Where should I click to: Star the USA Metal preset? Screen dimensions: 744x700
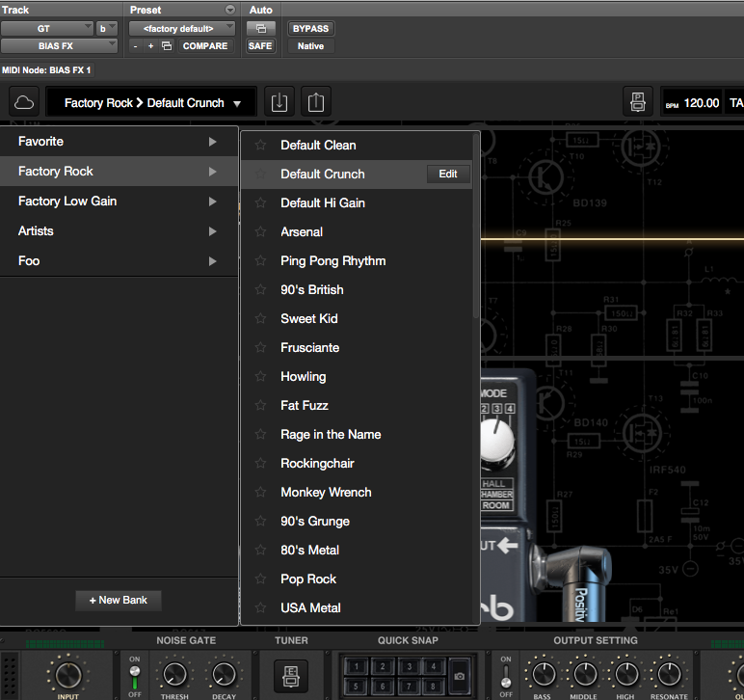tap(260, 608)
